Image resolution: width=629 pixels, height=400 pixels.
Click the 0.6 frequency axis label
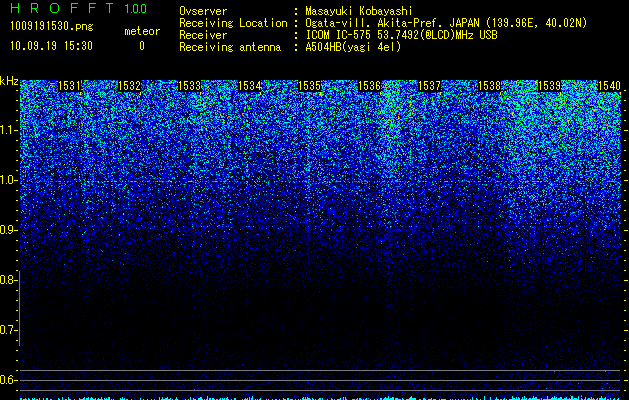tap(8, 380)
